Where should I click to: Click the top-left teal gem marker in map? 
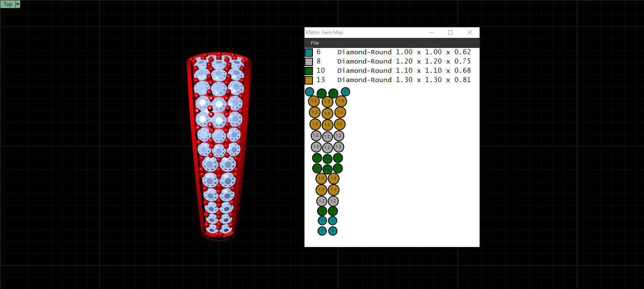point(310,92)
